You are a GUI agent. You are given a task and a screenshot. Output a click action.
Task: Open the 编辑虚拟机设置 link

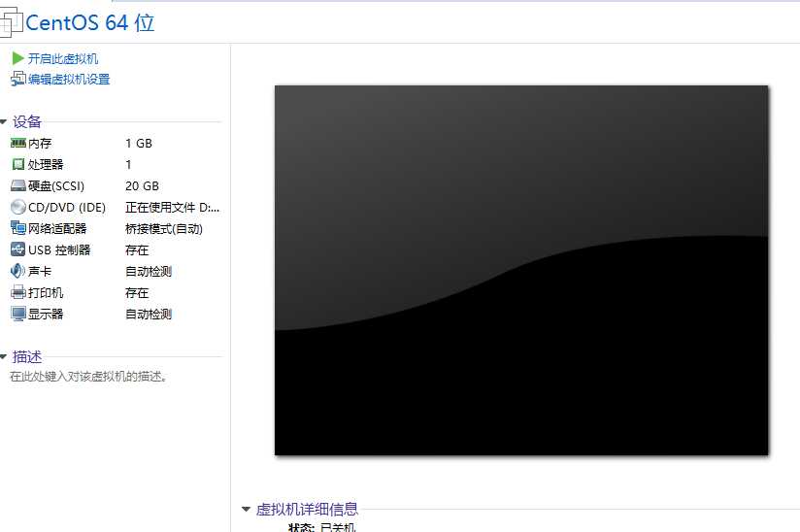tap(69, 79)
